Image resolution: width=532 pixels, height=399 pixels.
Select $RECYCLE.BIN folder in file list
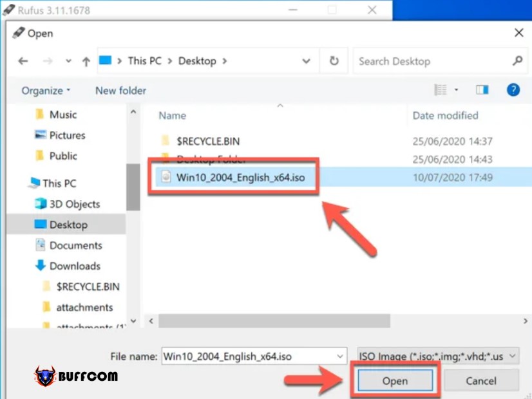tap(208, 142)
